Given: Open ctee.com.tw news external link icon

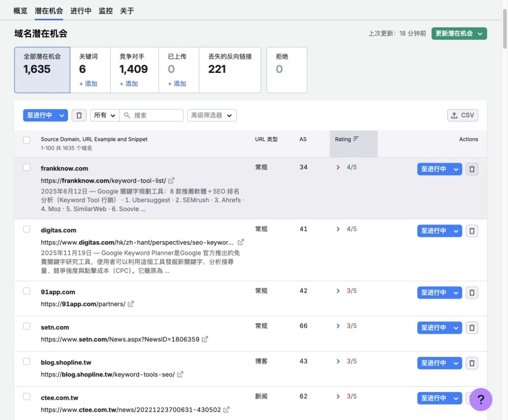Looking at the screenshot, I should click(226, 409).
